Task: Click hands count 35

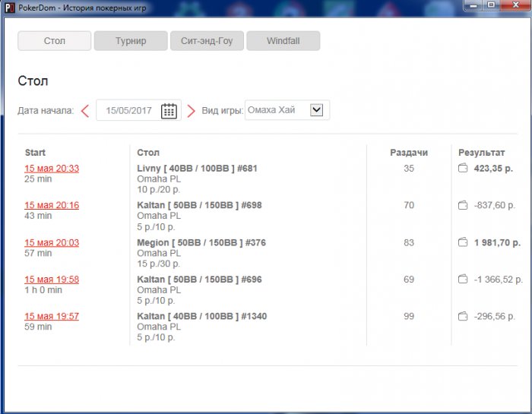Action: 409,168
